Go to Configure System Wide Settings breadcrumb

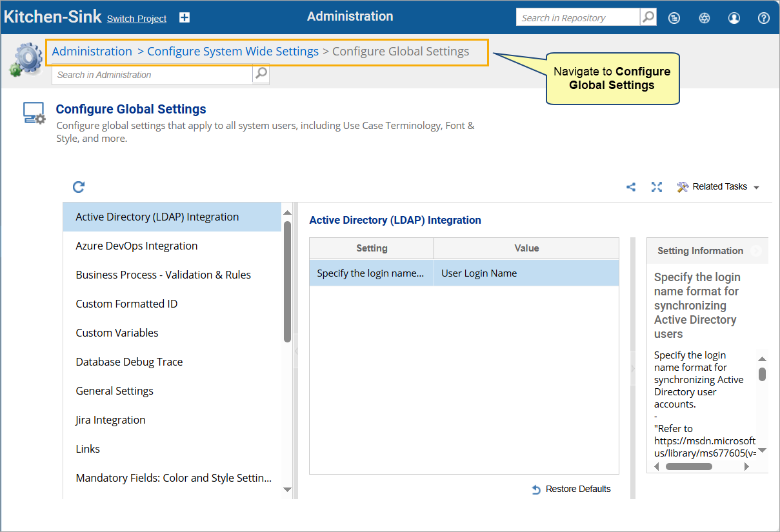point(233,52)
